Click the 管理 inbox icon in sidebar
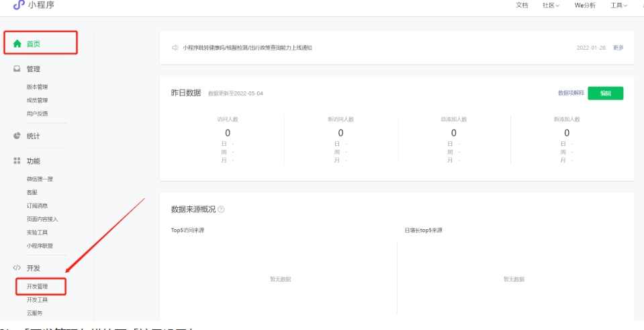 (17, 69)
